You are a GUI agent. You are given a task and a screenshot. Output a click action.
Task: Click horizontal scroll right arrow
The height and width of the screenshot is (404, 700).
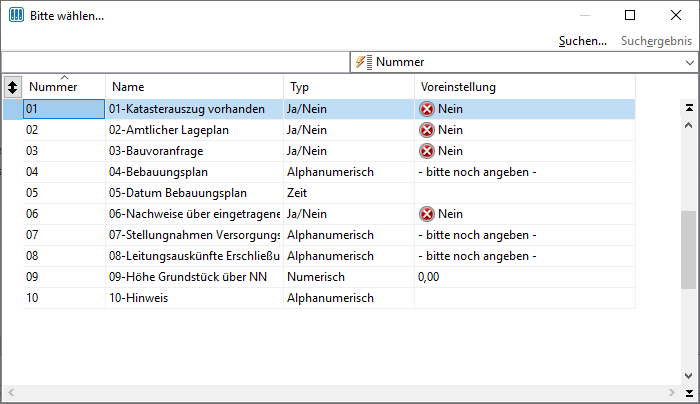(672, 392)
